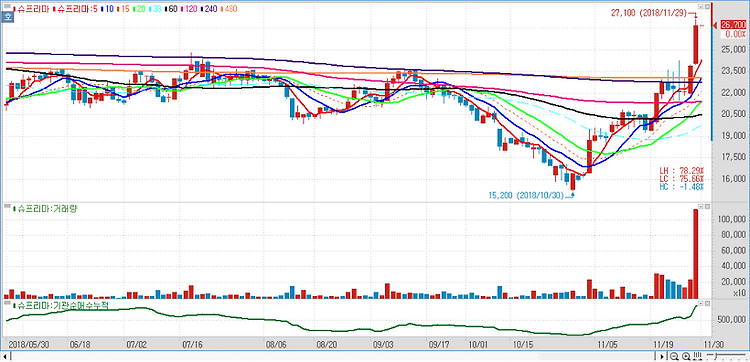The image size is (750, 362).
Task: Click the 19,000 price axis label
Action: coord(733,136)
